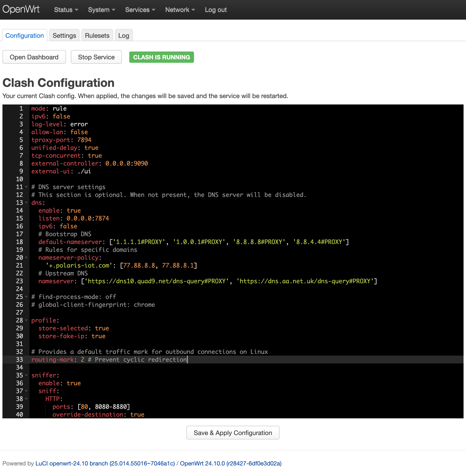Image resolution: width=466 pixels, height=476 pixels.
Task: Collapse the comment fold at line 25
Action: [26, 297]
